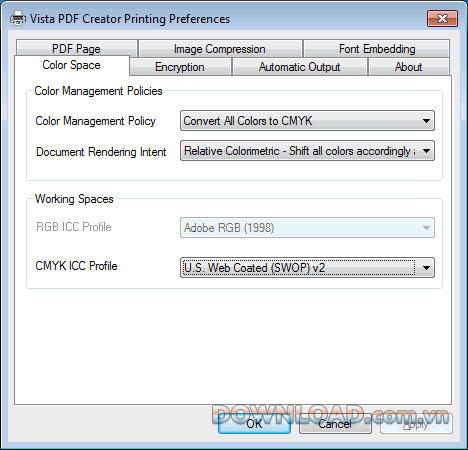Switch to the PDF Page tab
Viewport: 468px width, 450px height.
pyautogui.click(x=76, y=48)
